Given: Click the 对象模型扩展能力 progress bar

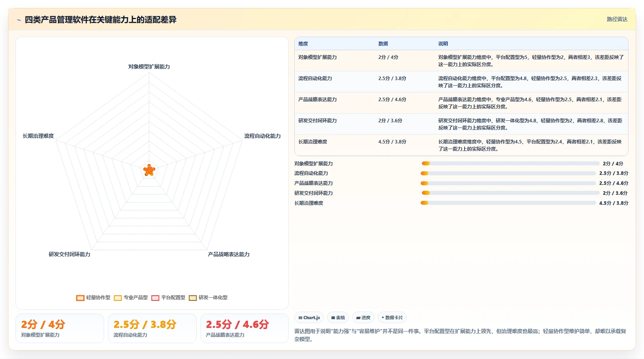Looking at the screenshot, I should pos(511,163).
